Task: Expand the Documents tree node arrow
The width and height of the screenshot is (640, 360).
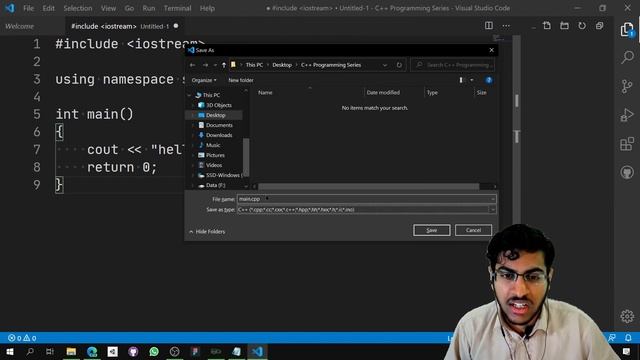Action: point(193,125)
